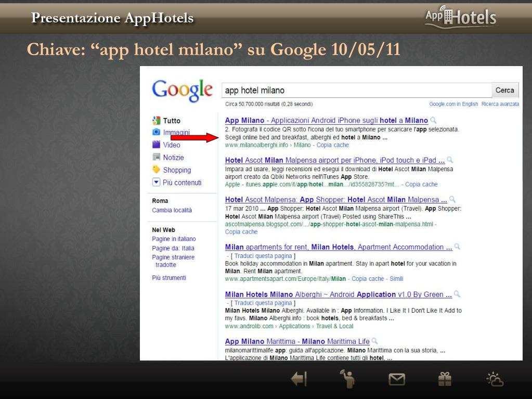
Task: Open the envelope mail icon
Action: [397, 379]
